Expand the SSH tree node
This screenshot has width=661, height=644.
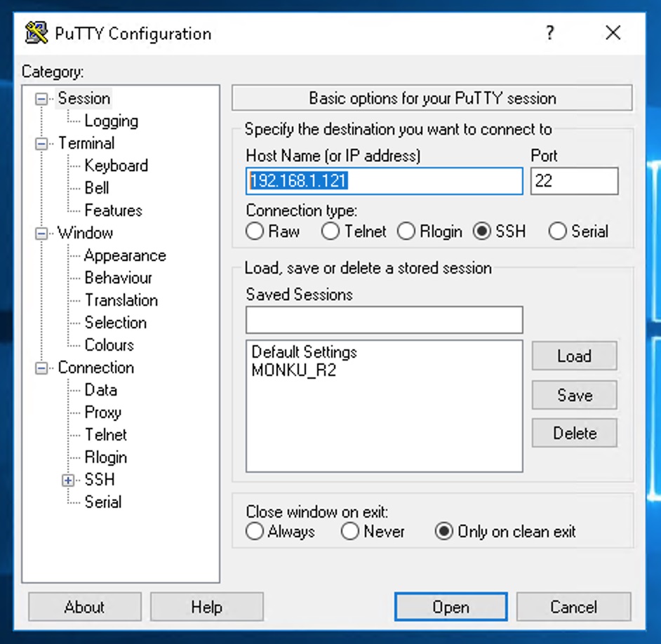[68, 481]
